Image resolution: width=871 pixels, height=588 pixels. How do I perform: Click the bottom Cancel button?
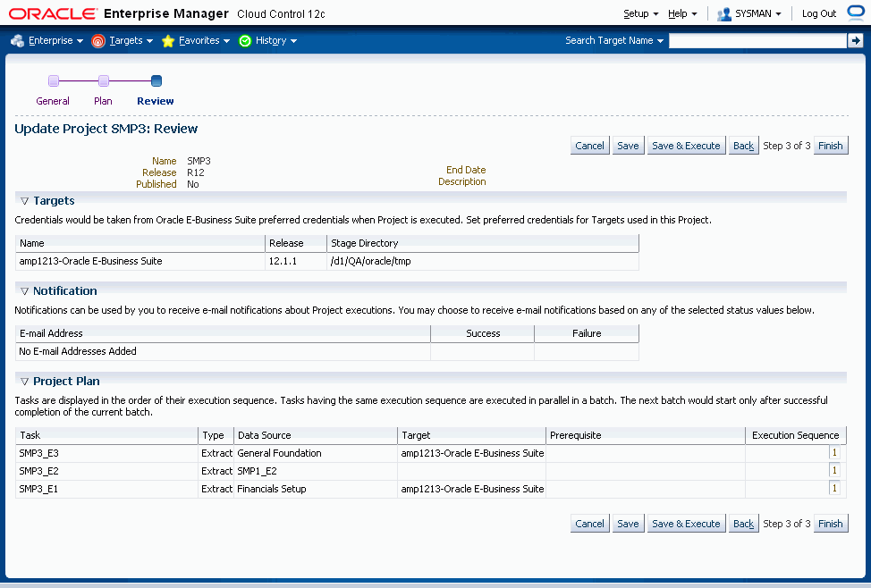(589, 524)
